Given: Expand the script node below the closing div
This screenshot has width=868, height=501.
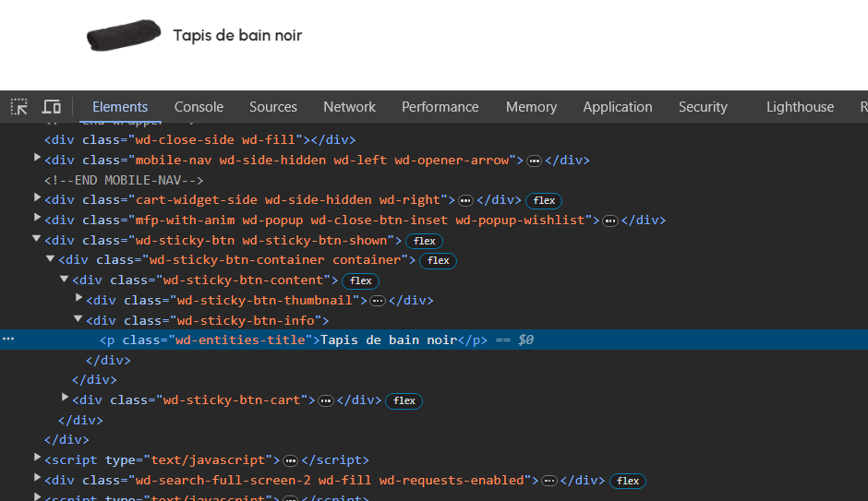Looking at the screenshot, I should coord(37,458).
